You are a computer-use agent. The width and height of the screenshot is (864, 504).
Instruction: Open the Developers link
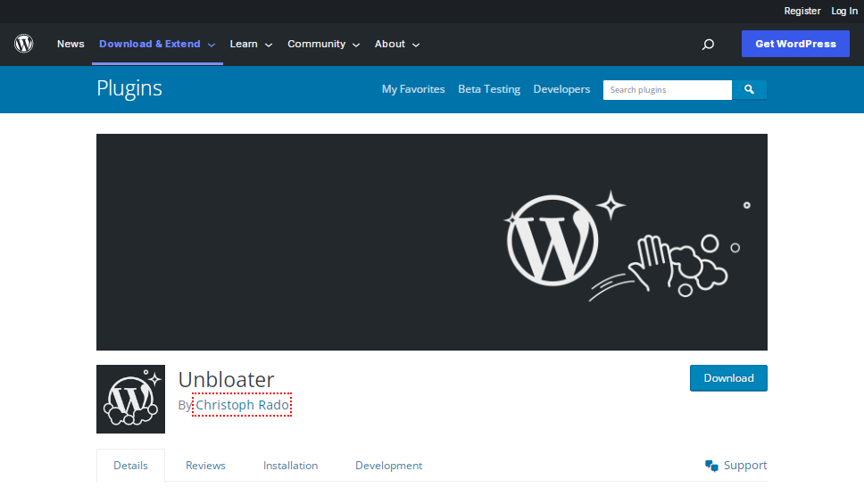(561, 89)
